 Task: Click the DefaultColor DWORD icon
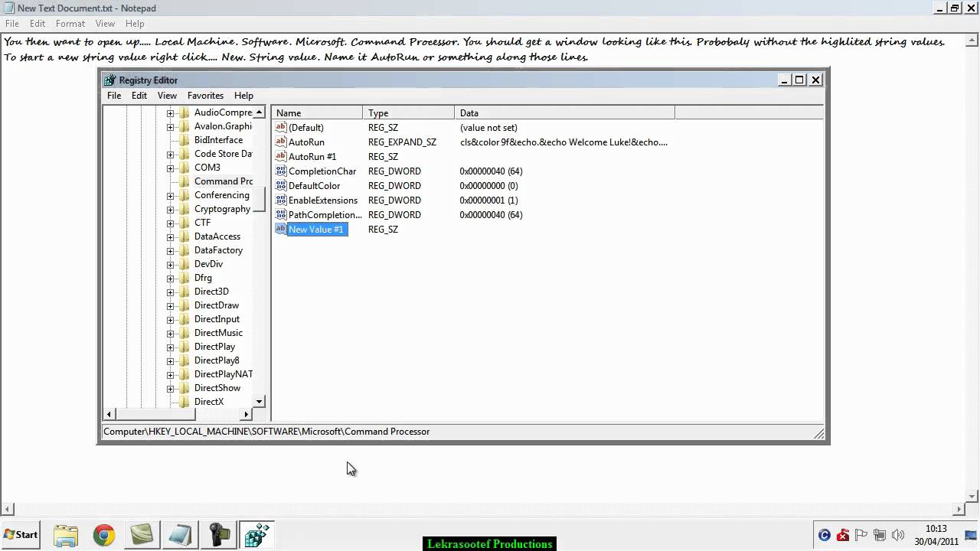point(281,185)
